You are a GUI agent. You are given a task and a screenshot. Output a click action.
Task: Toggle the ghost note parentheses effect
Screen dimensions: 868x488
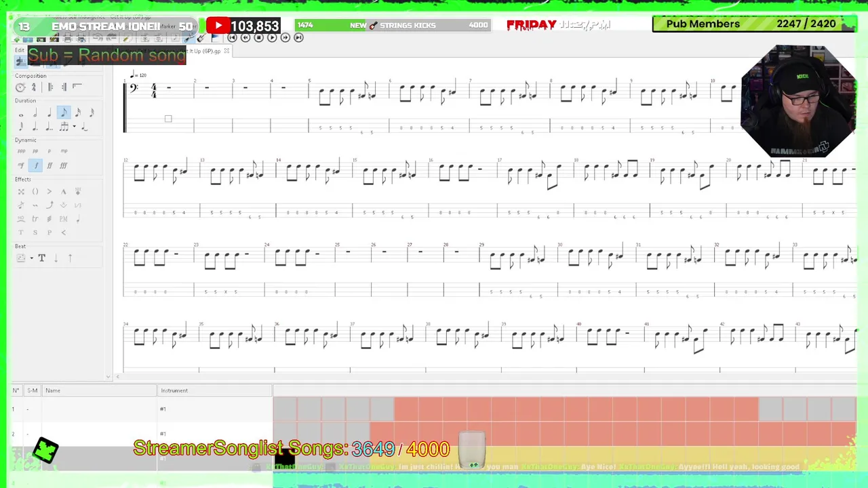pos(35,191)
